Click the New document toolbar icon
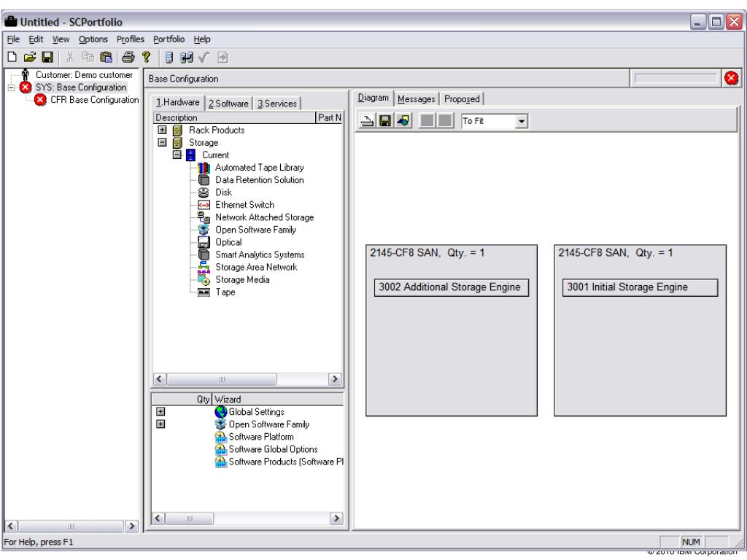The image size is (747, 560). pos(12,58)
